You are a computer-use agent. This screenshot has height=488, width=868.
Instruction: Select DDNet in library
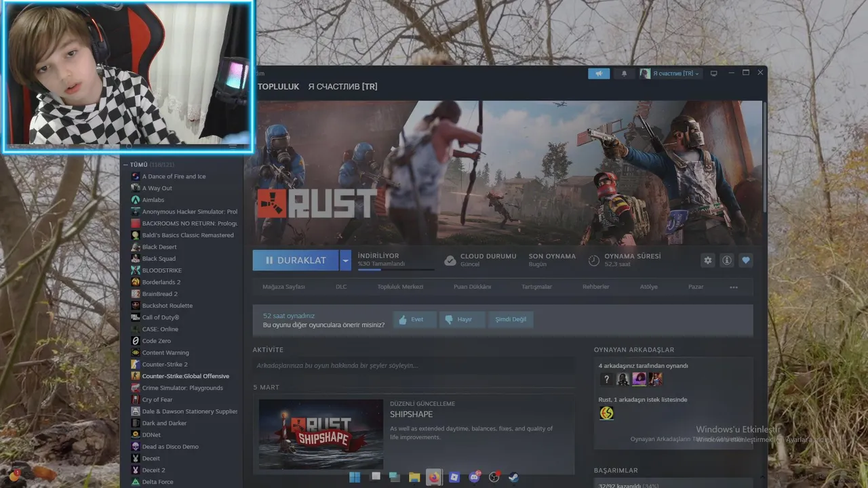coord(151,435)
